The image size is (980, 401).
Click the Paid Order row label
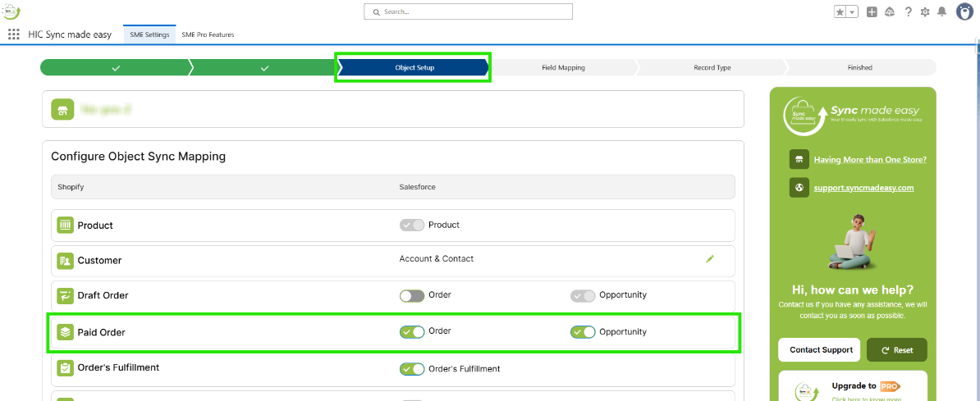click(101, 332)
